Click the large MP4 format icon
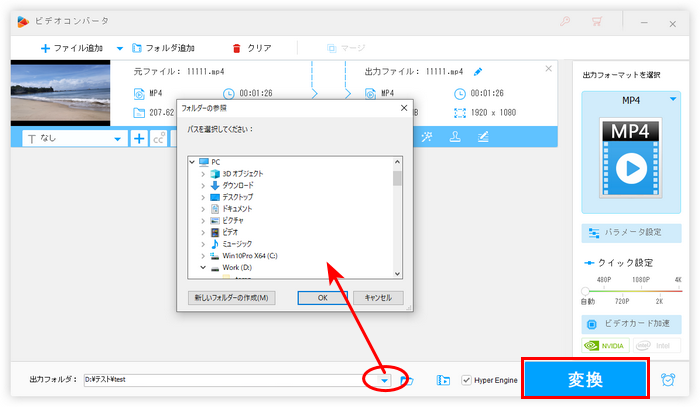Image resolution: width=700 pixels, height=407 pixels. coord(631,158)
